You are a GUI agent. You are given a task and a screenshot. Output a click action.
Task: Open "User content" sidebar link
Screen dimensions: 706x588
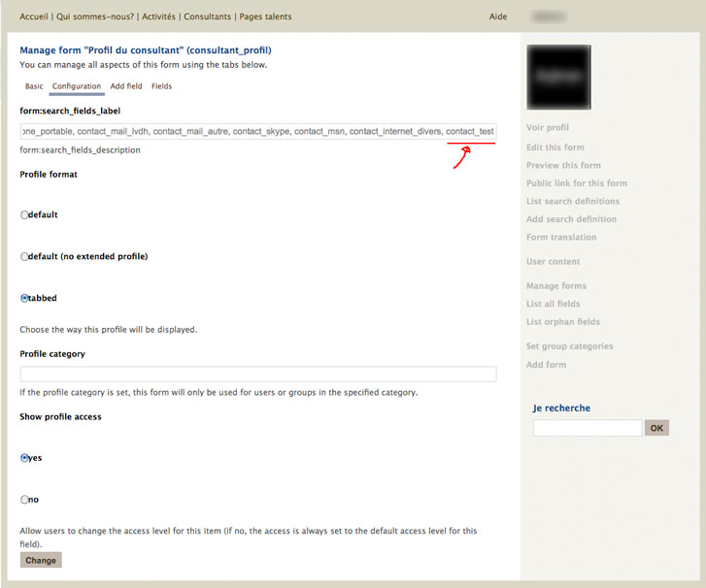553,262
